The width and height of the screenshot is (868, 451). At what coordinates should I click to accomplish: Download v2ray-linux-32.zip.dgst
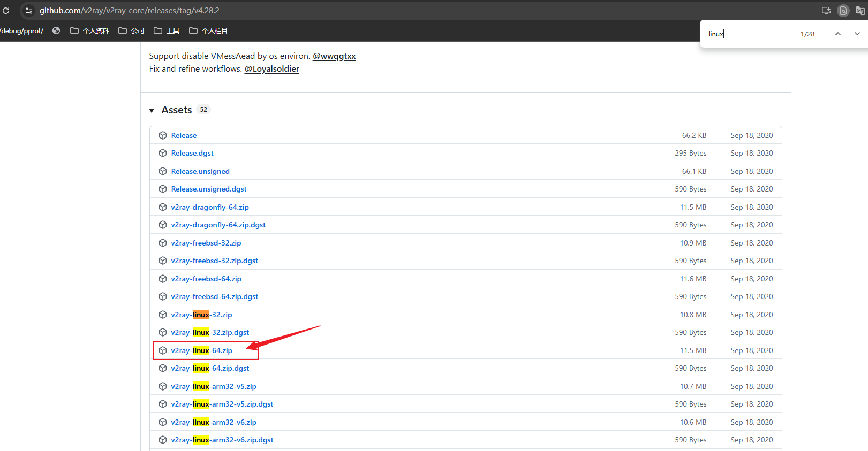pyautogui.click(x=210, y=332)
